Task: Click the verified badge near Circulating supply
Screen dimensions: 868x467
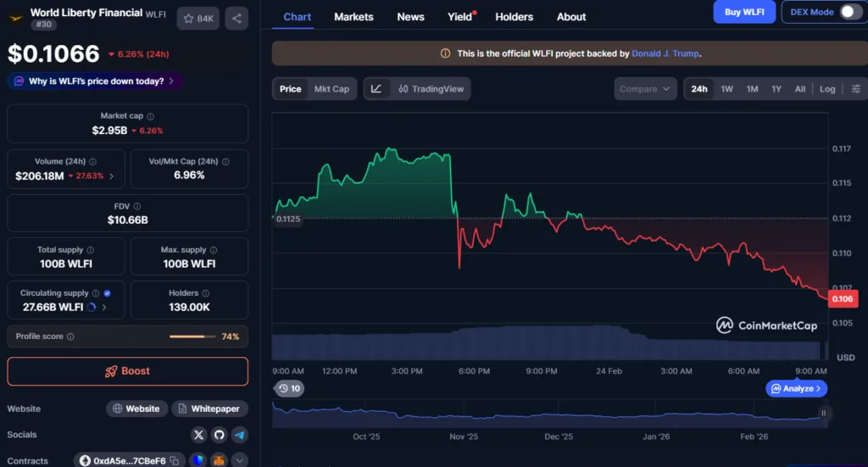Action: 108,293
